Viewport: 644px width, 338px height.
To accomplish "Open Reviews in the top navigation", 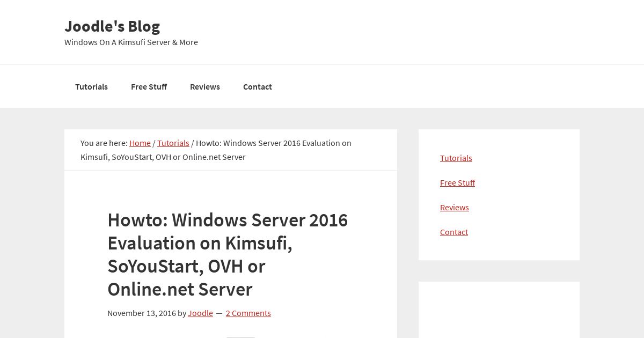I will (205, 86).
